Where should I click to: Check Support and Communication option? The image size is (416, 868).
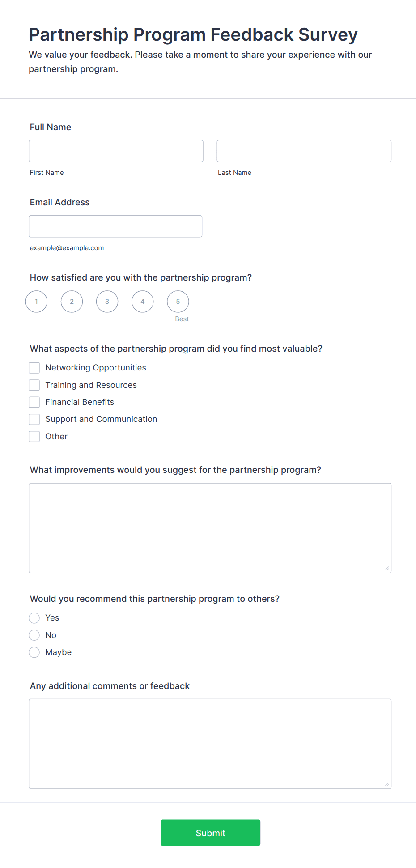[34, 419]
